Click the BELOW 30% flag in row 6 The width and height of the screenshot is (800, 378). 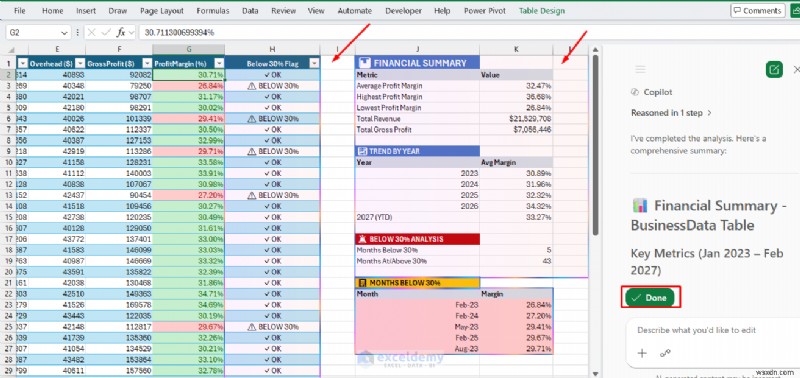pos(272,118)
